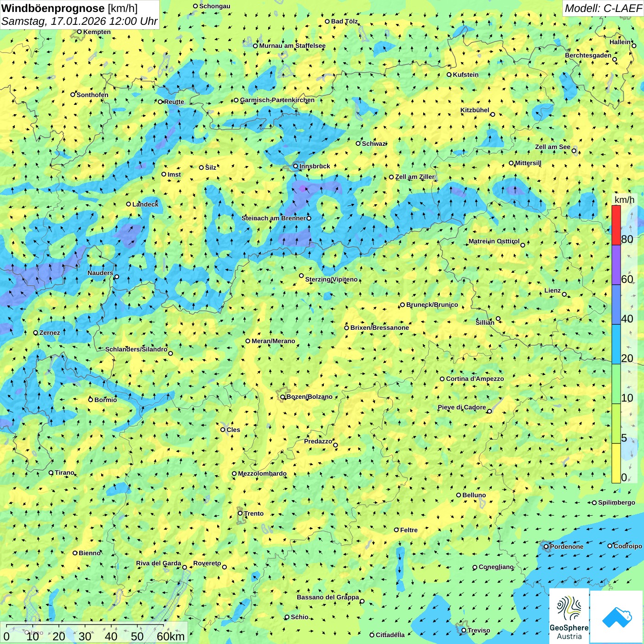Image resolution: width=644 pixels, height=644 pixels.
Task: Click the yellow 0 km/h legend color
Action: click(x=616, y=463)
